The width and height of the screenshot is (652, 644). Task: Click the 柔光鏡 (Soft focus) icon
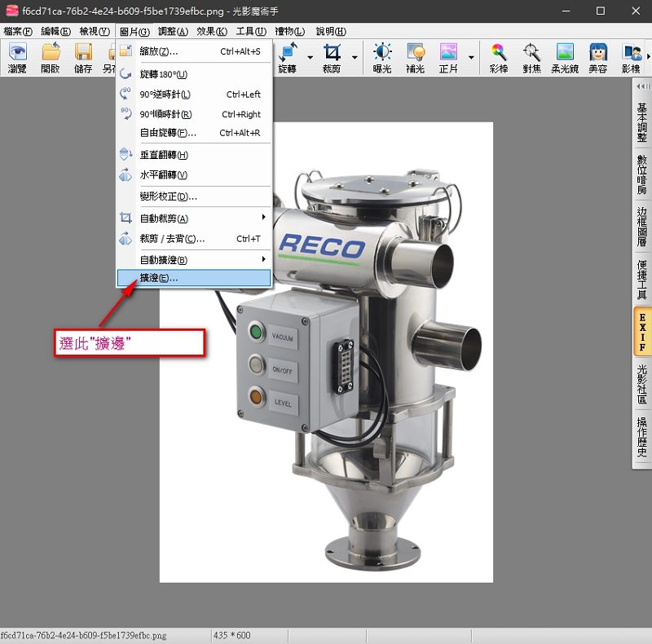coord(565,57)
